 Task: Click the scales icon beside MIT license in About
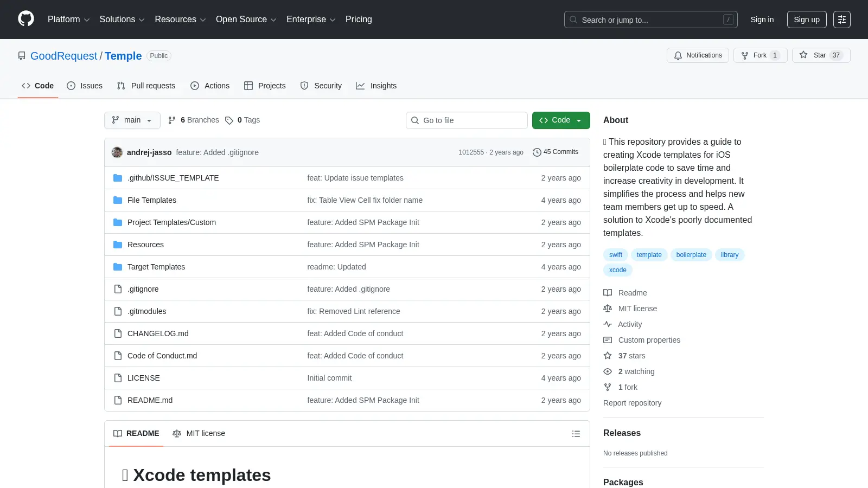608,309
